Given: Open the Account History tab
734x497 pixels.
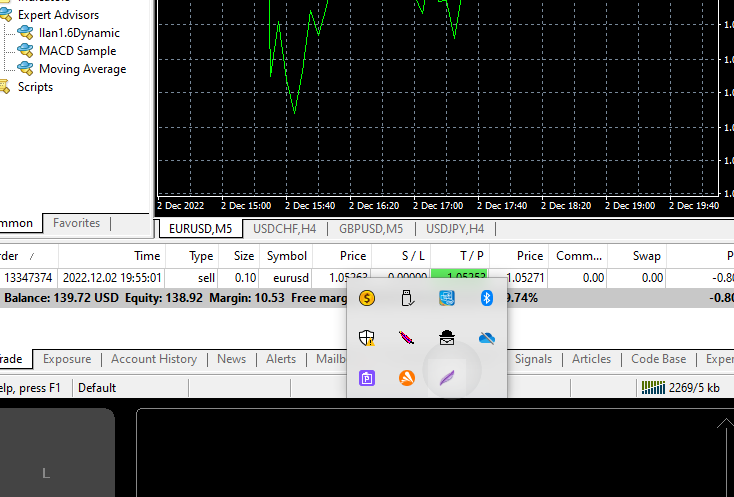Looking at the screenshot, I should (x=153, y=359).
